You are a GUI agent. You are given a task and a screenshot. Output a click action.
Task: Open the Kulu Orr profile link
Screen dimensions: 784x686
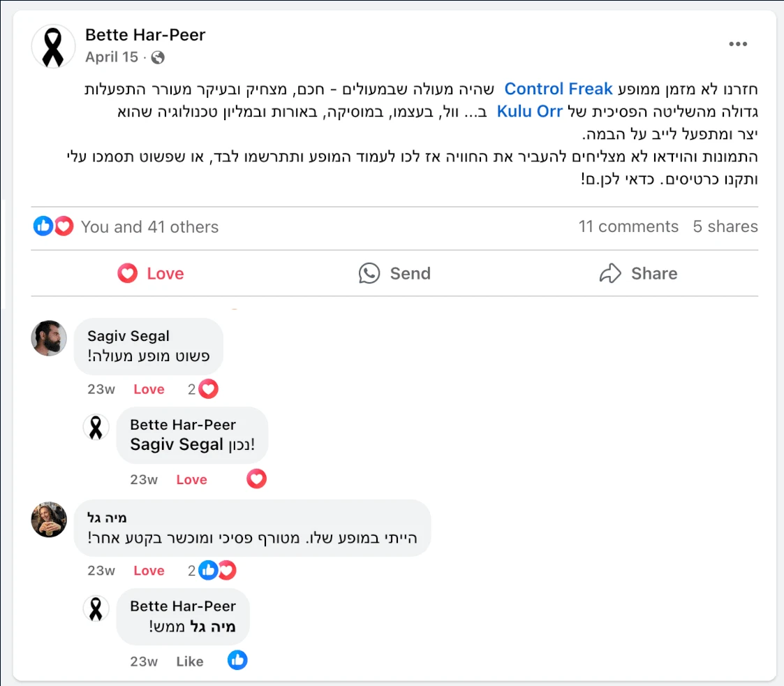pos(529,111)
